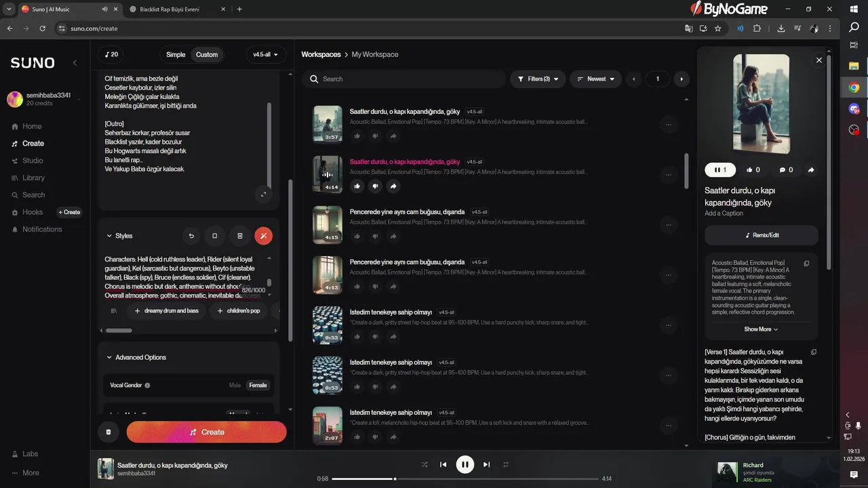
Task: Go to previous workspace page
Action: 634,79
